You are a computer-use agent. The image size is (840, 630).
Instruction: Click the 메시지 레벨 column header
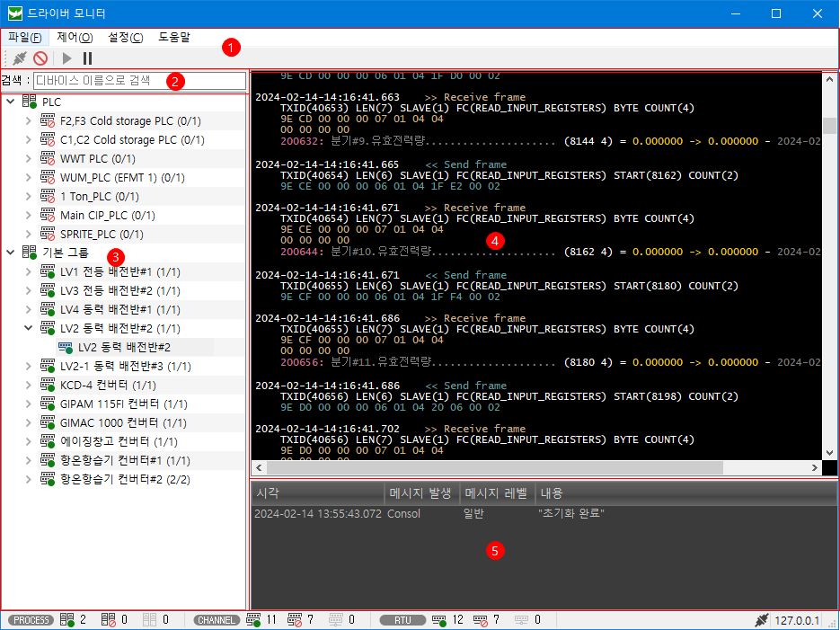pos(498,493)
